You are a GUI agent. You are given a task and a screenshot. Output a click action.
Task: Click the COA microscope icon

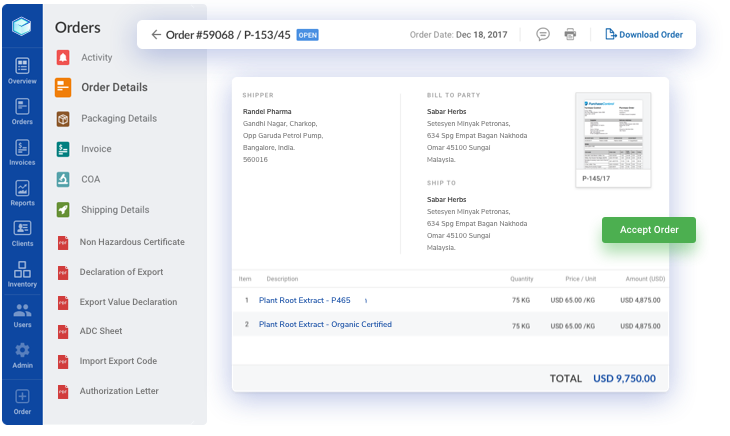point(63,179)
